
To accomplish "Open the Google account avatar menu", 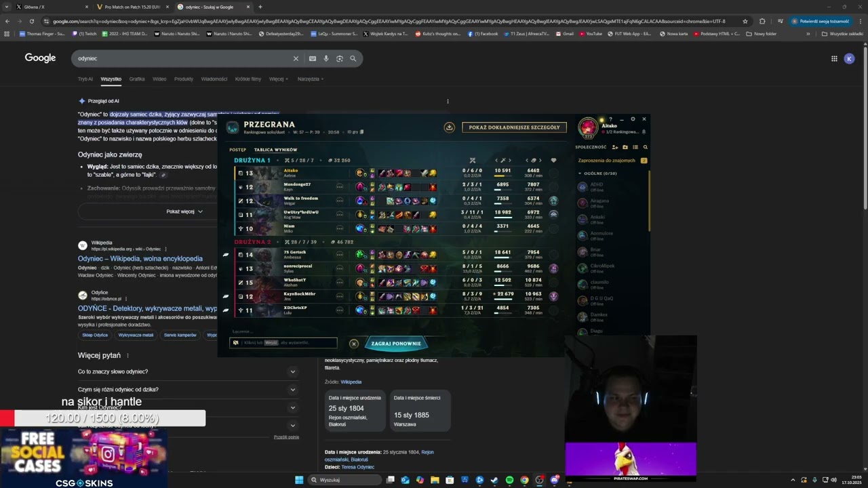I will pyautogui.click(x=849, y=58).
